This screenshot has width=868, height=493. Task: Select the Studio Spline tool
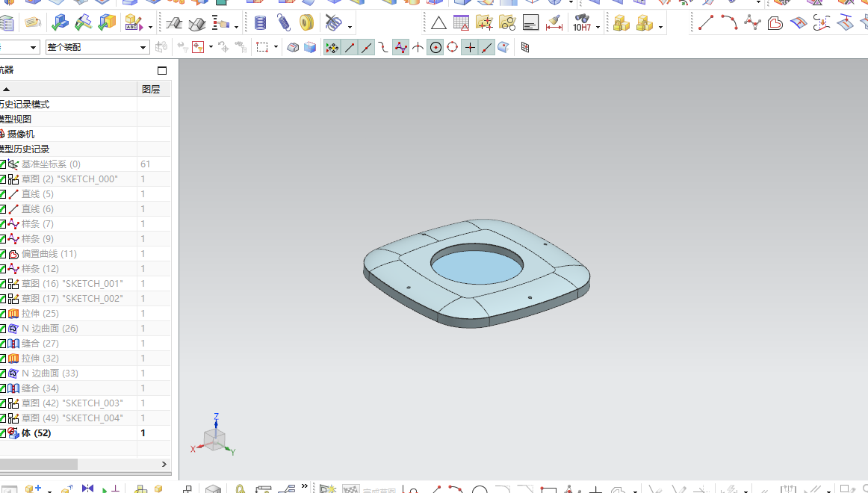click(751, 22)
